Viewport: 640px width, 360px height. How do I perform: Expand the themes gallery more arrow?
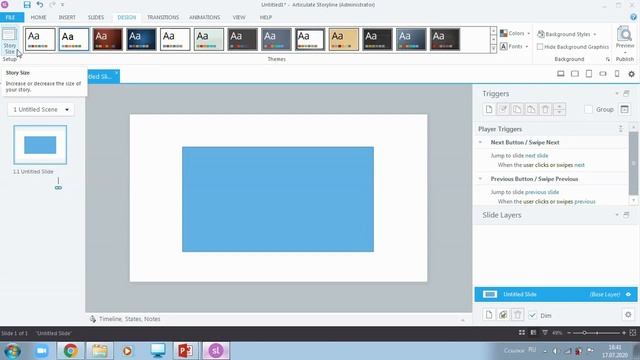(493, 49)
